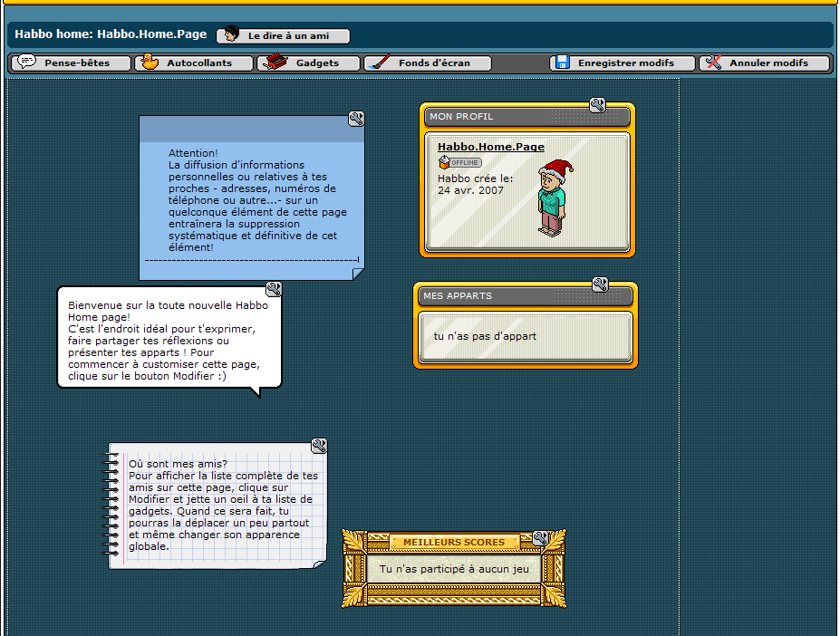
Task: Click the MEILLEURS SCORES widget header
Action: pyautogui.click(x=454, y=543)
